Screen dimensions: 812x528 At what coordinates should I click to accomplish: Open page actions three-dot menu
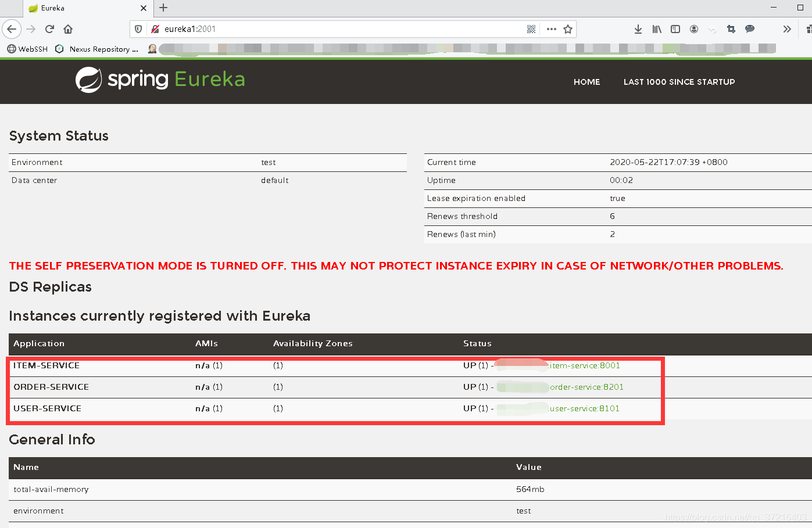pos(552,29)
